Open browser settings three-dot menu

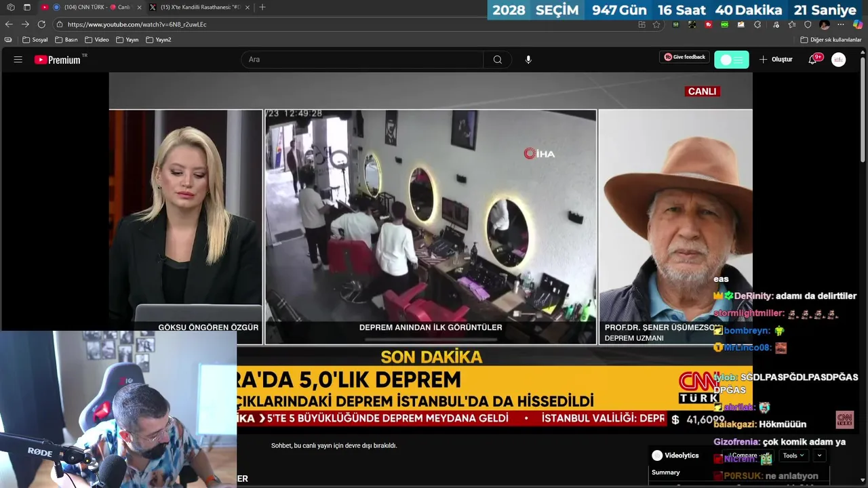pos(841,24)
